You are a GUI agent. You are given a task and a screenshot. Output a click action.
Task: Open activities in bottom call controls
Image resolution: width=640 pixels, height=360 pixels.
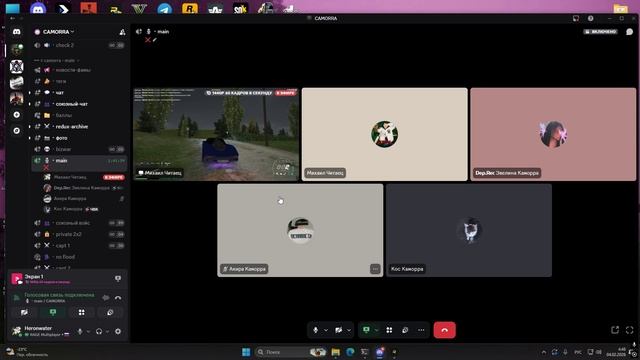389,330
